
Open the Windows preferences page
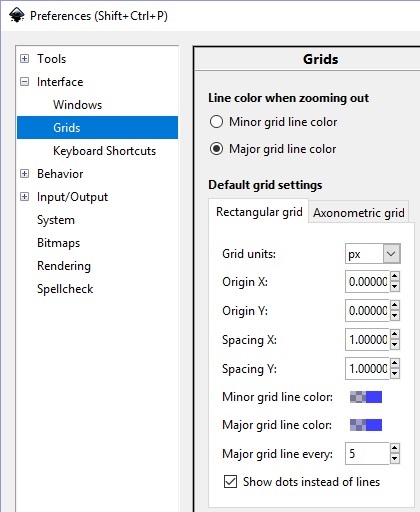(x=77, y=105)
